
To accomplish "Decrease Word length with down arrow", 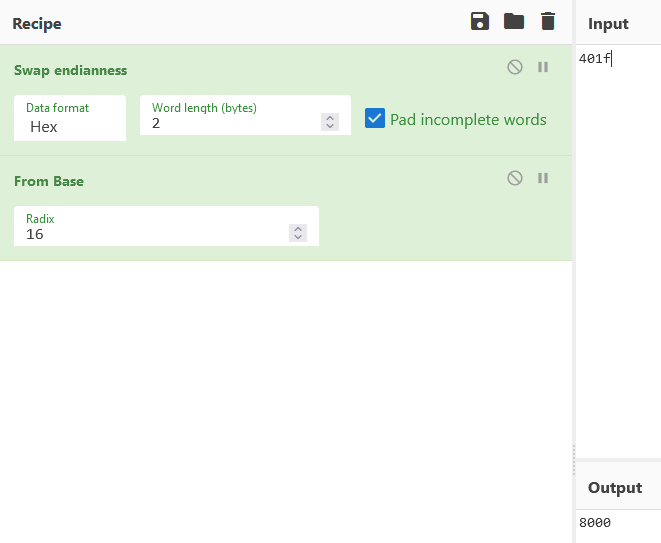I will pos(330,127).
